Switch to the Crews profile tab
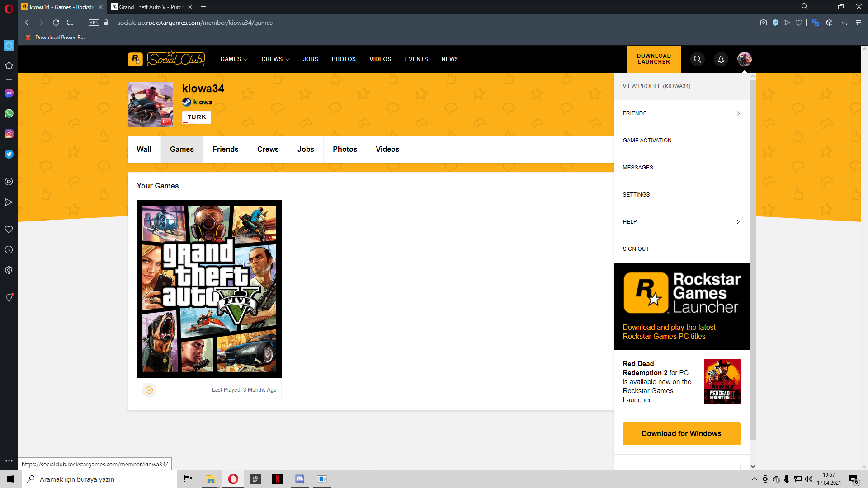Screen dimensions: 868x488 coord(268,149)
